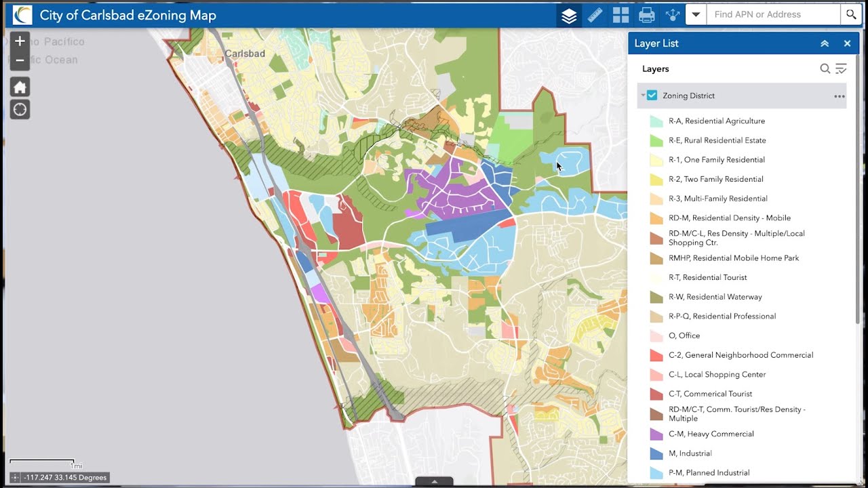Zoom in on the map
The height and width of the screenshot is (488, 868).
(x=20, y=41)
